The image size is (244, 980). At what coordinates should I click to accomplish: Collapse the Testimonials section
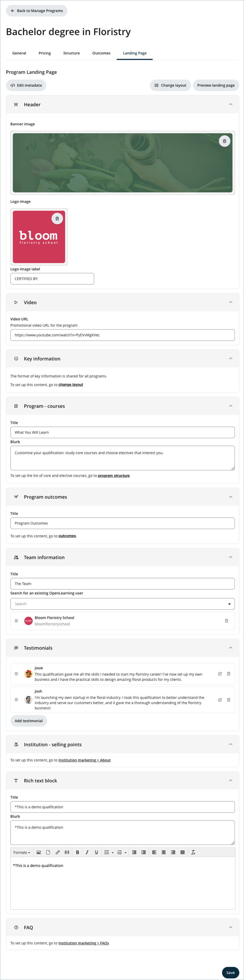coord(230,648)
